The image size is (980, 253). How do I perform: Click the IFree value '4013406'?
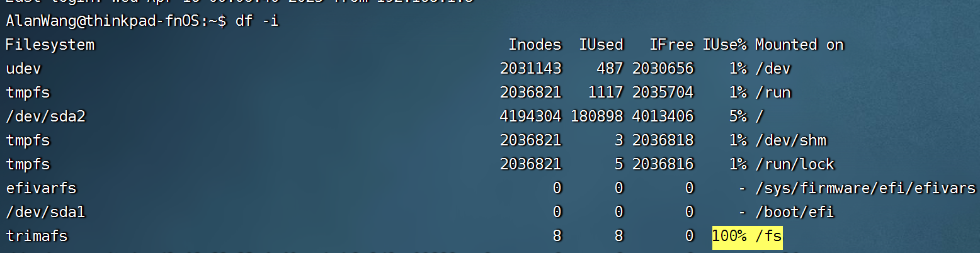[x=663, y=116]
